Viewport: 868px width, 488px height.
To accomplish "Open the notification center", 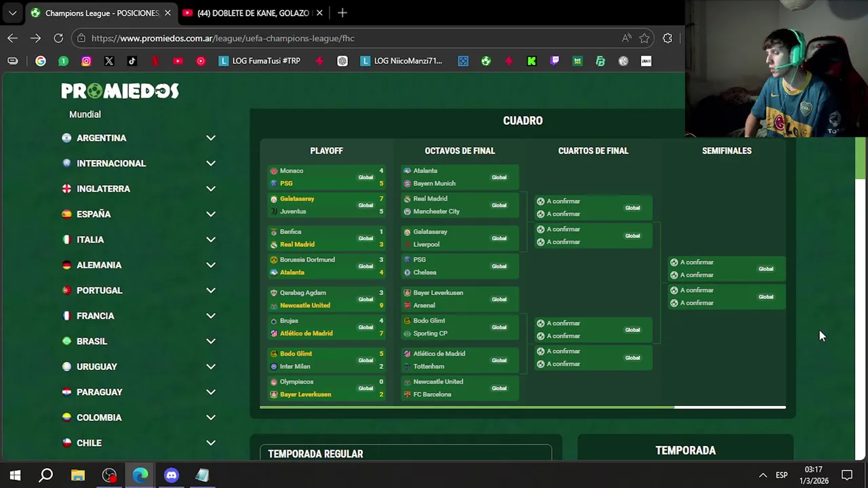I will 847,475.
